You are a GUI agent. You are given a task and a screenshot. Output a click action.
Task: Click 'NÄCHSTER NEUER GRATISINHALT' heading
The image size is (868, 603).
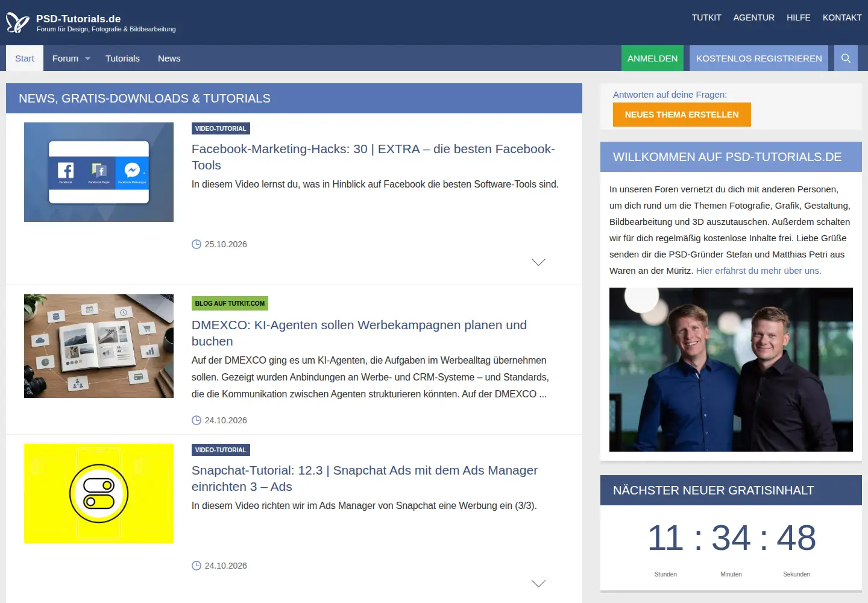[x=713, y=490]
